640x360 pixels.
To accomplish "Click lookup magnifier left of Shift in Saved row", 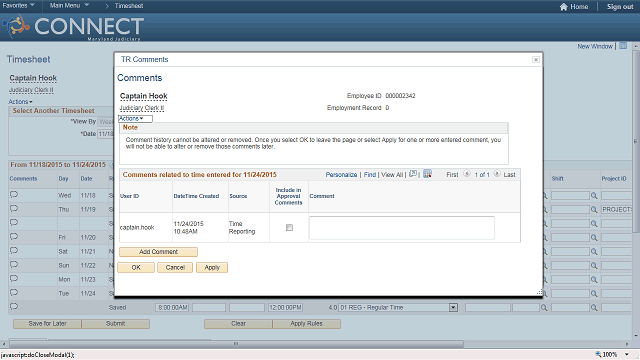I will pos(544,308).
